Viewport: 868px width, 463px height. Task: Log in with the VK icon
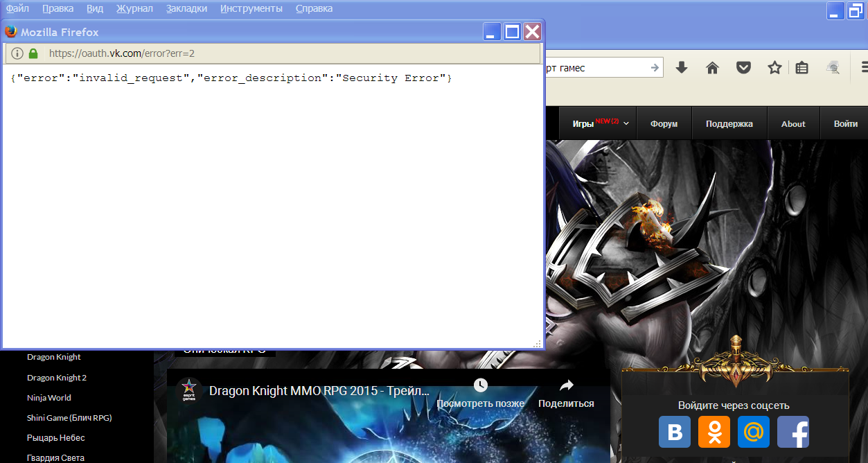675,432
